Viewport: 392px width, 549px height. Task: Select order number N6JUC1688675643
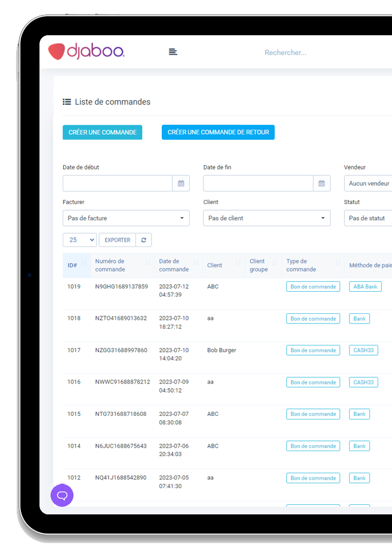(x=121, y=446)
